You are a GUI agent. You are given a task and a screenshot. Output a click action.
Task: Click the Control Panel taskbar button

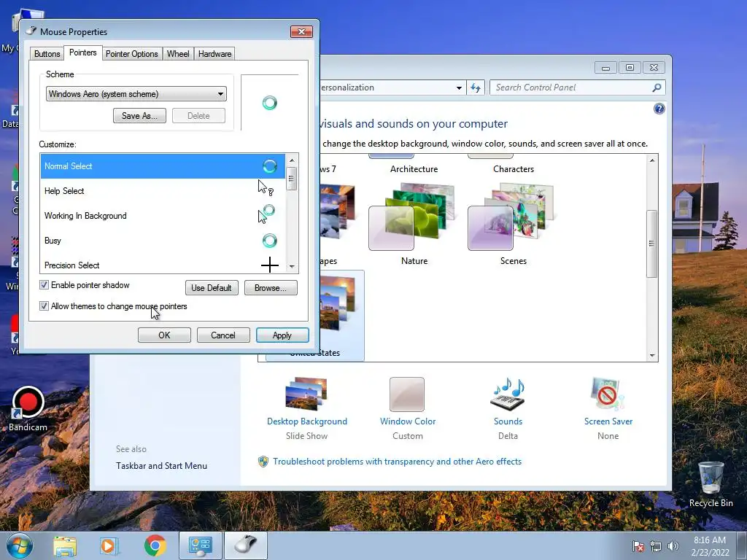(x=200, y=545)
